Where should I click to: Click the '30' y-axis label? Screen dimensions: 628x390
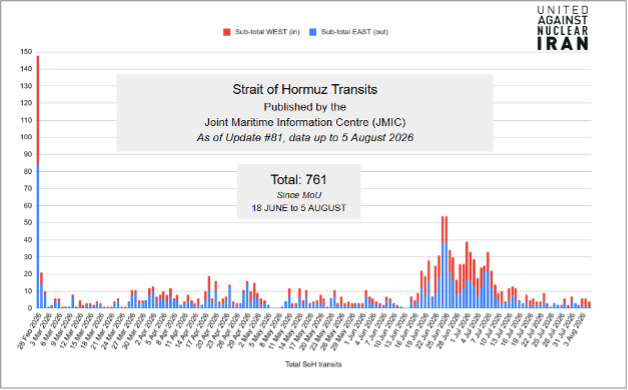coord(28,257)
